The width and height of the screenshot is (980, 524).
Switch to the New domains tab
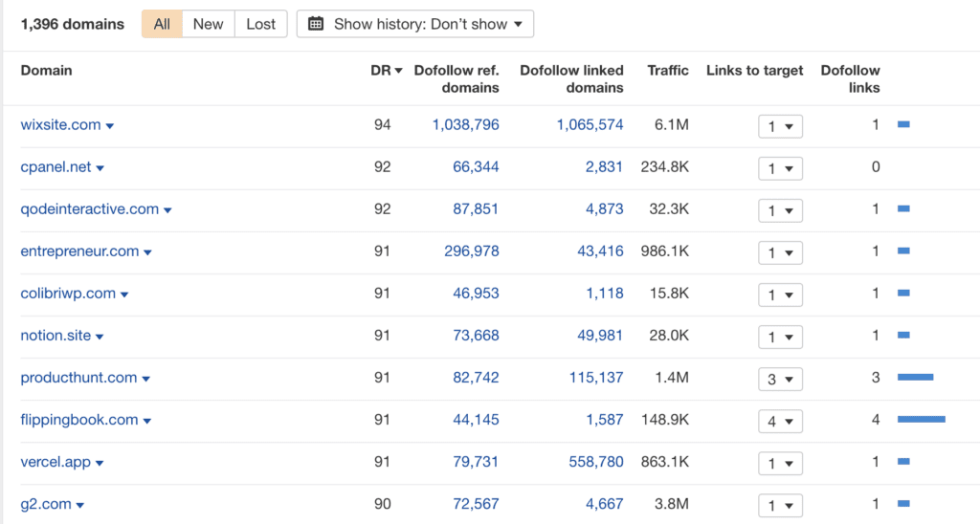coord(208,24)
